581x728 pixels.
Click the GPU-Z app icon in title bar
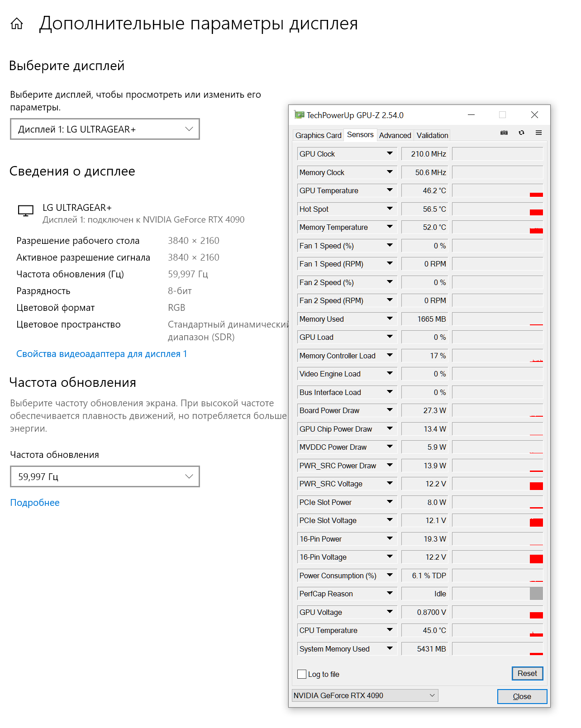(x=299, y=115)
